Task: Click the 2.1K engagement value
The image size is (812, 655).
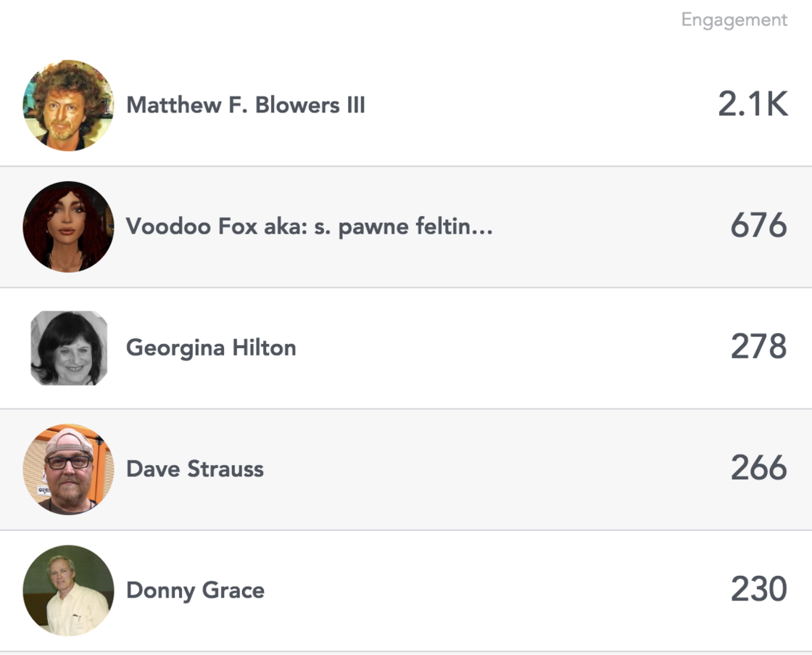Action: coord(753,106)
